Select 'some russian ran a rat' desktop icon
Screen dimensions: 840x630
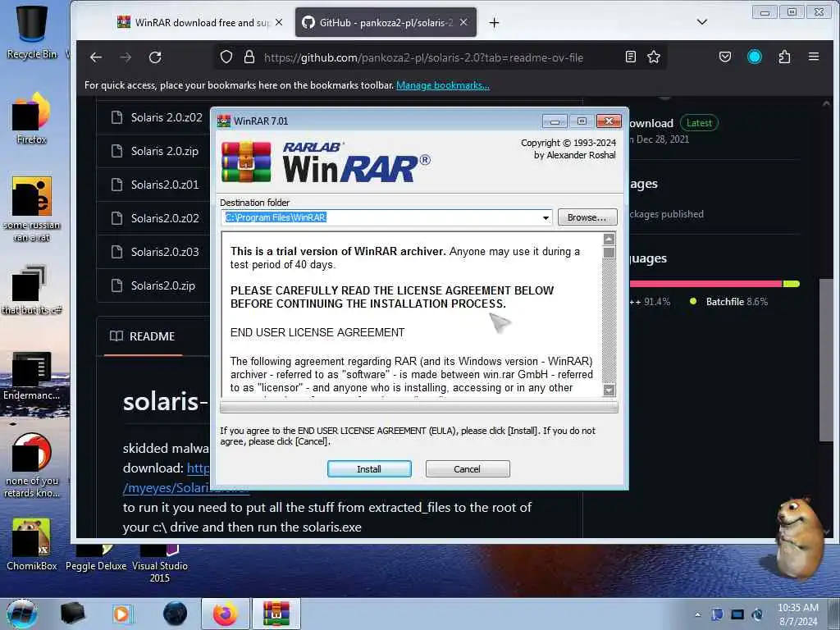coord(32,209)
